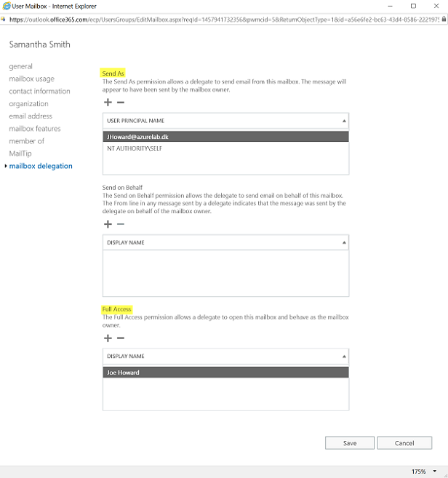Add a Send As delegate with plus icon
The image size is (448, 478).
click(108, 102)
